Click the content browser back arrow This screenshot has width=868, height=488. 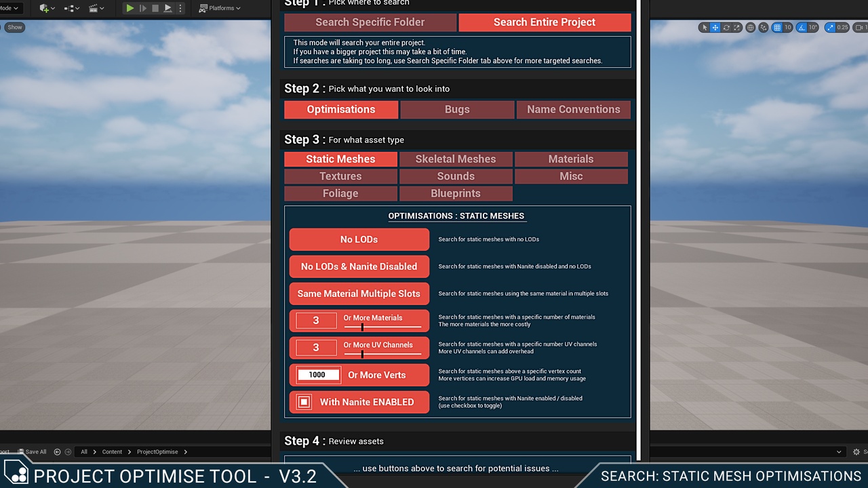pos(57,452)
